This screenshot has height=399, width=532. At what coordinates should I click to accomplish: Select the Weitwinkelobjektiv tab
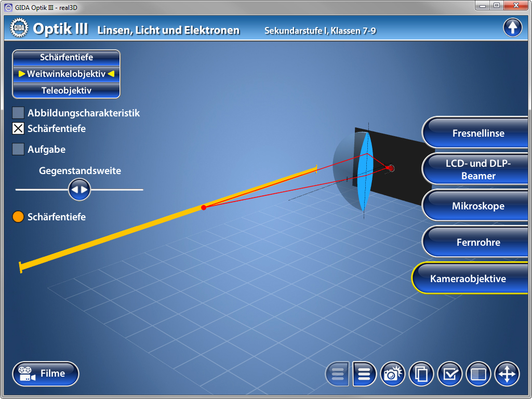pos(66,74)
